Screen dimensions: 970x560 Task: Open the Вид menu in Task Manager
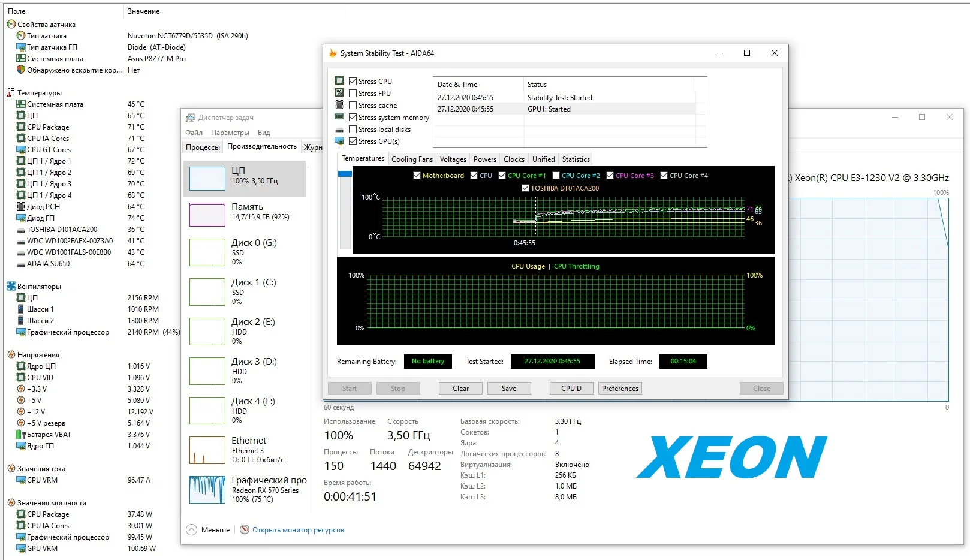[x=264, y=133]
